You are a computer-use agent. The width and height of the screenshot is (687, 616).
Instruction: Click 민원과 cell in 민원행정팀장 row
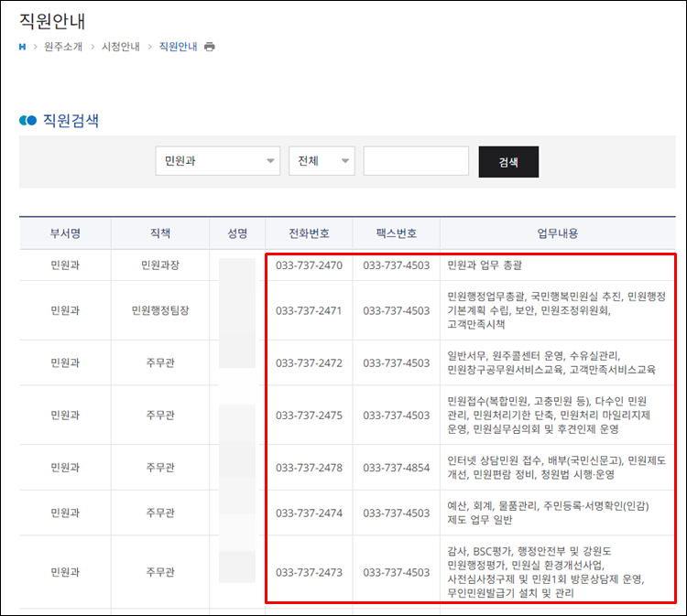click(x=65, y=310)
